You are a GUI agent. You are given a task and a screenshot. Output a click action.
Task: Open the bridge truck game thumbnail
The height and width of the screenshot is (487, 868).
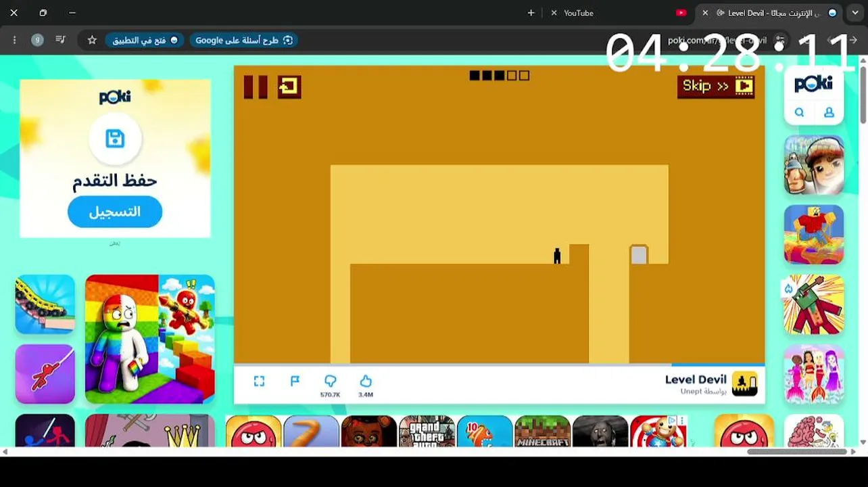tap(45, 304)
